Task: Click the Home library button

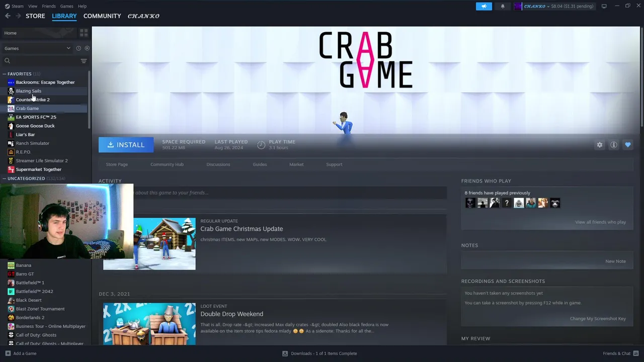Action: (38, 33)
